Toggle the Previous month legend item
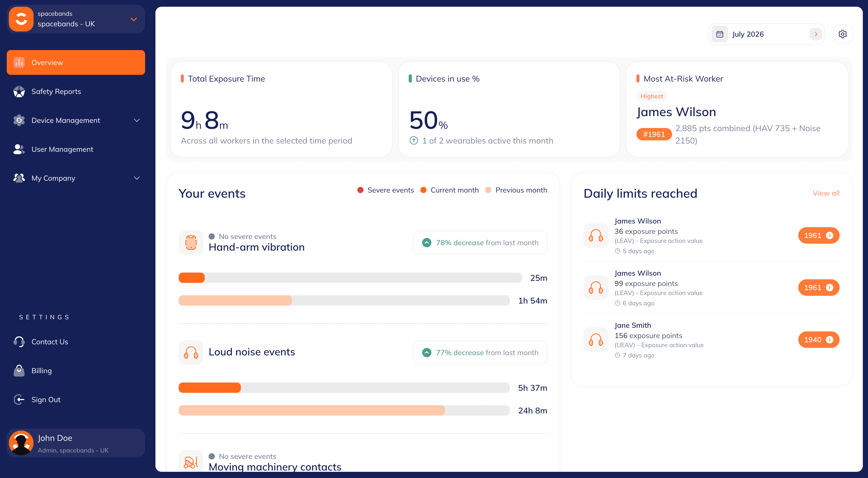The height and width of the screenshot is (478, 868). [x=516, y=190]
